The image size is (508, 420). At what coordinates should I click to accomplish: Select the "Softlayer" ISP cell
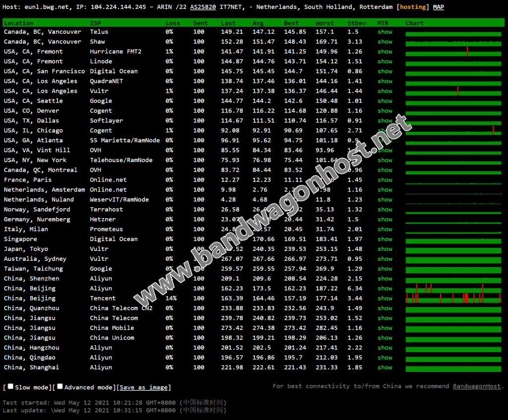click(107, 120)
